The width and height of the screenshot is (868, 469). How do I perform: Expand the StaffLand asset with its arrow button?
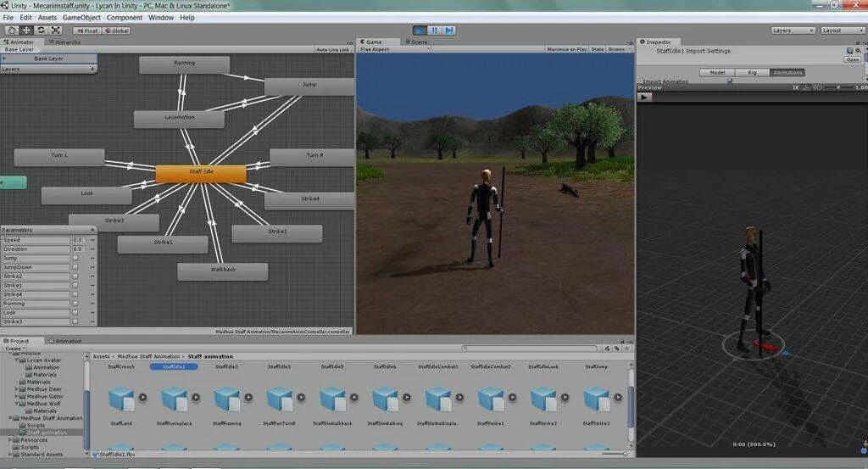(x=142, y=397)
